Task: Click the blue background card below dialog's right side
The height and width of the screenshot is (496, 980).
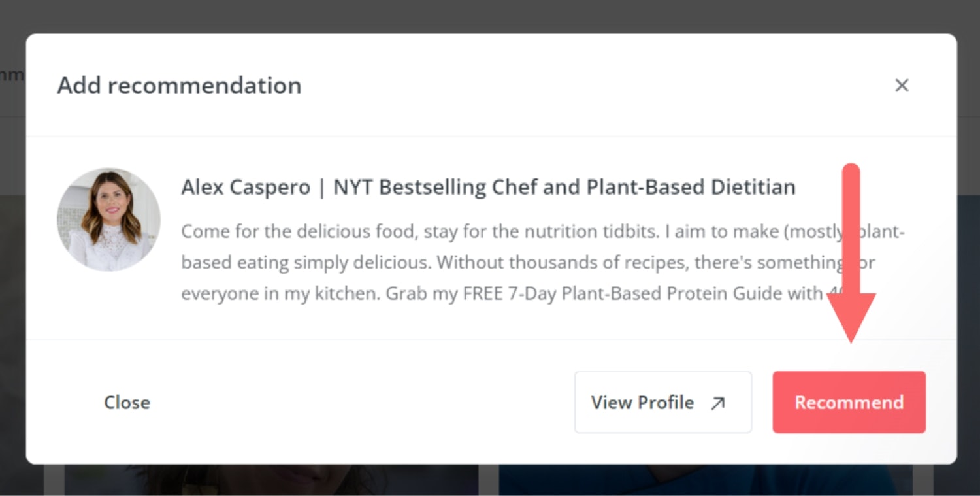Action: [706, 482]
